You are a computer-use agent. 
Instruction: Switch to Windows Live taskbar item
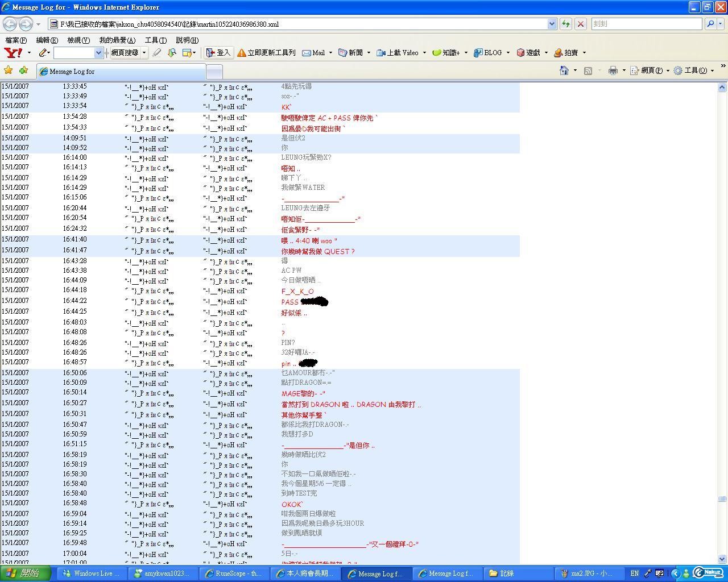point(92,573)
